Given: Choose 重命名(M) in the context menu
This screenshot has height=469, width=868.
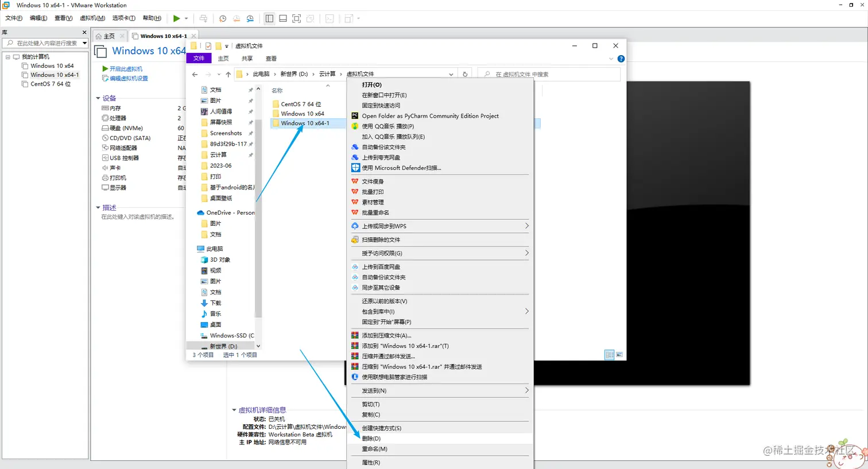Looking at the screenshot, I should click(440, 449).
